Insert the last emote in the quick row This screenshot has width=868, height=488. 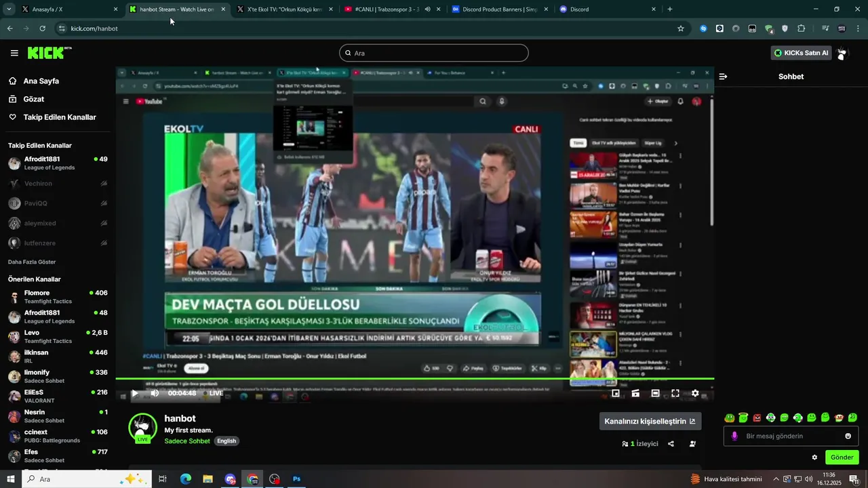[x=852, y=418]
